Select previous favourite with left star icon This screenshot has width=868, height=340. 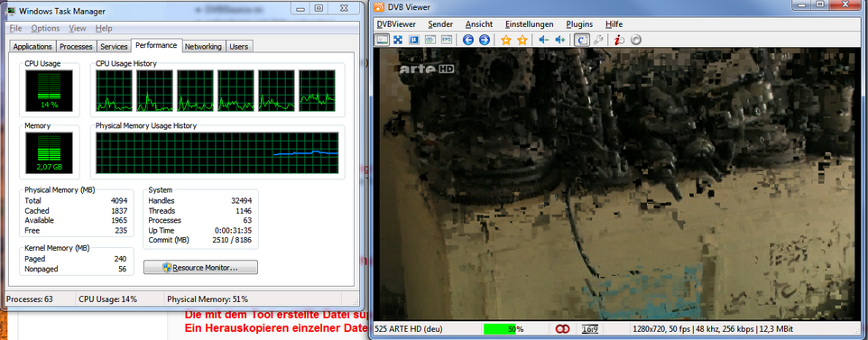pyautogui.click(x=506, y=40)
